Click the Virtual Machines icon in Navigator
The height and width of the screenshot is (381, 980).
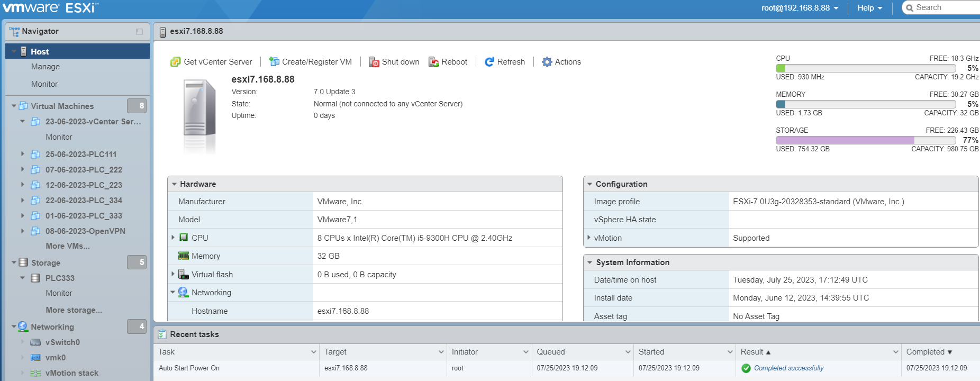23,106
